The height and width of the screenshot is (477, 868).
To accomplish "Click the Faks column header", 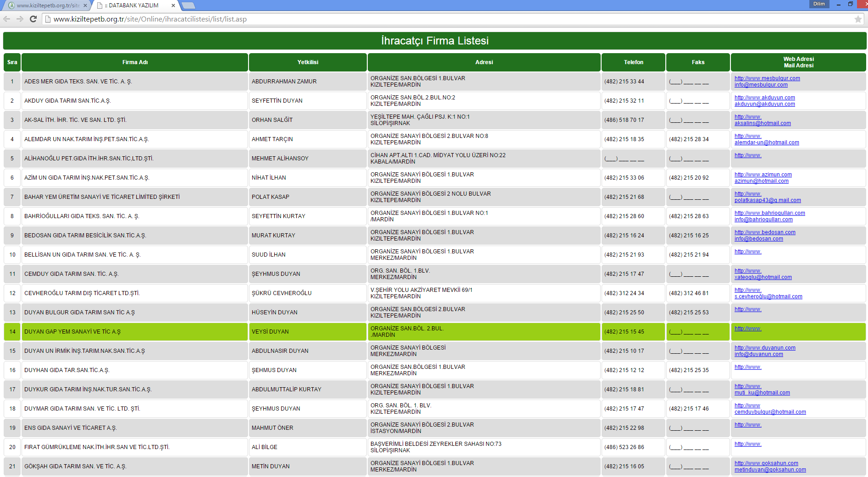I will 698,62.
